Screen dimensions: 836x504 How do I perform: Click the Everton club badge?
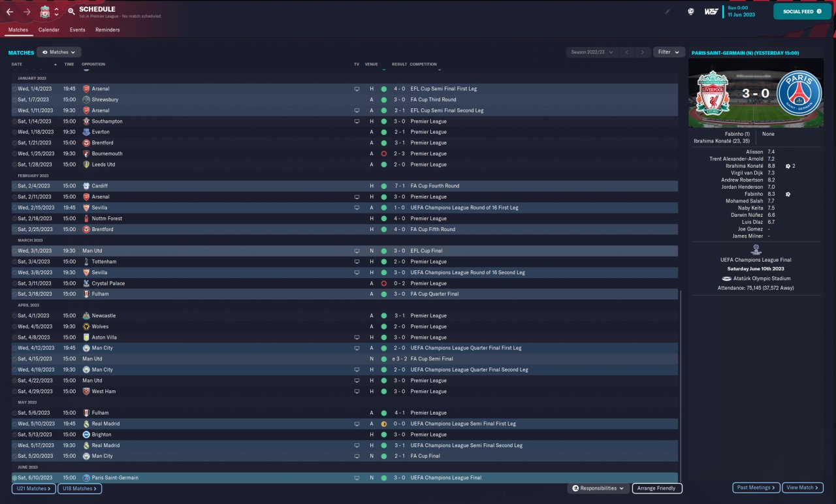click(x=86, y=132)
